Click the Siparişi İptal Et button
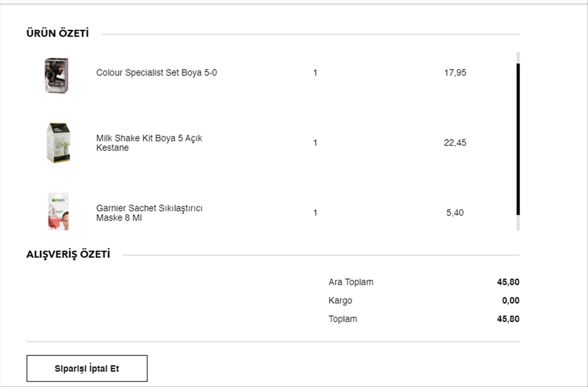This screenshot has width=588, height=387. point(87,368)
